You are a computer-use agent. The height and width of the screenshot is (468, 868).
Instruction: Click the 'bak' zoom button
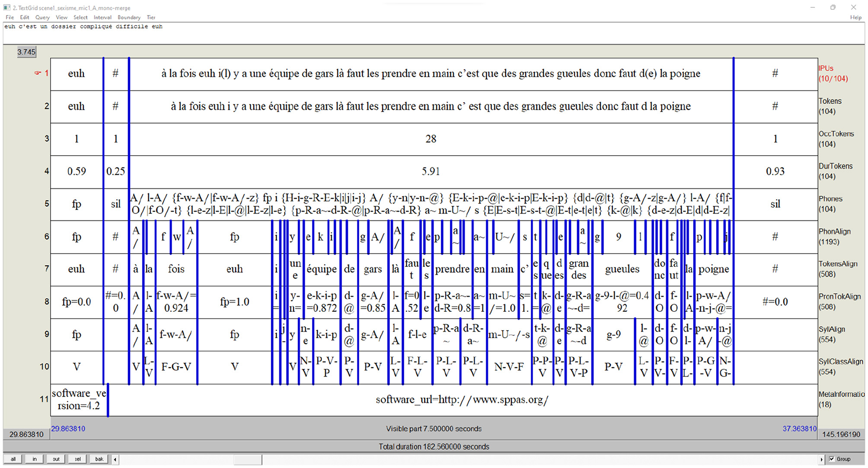pos(99,459)
